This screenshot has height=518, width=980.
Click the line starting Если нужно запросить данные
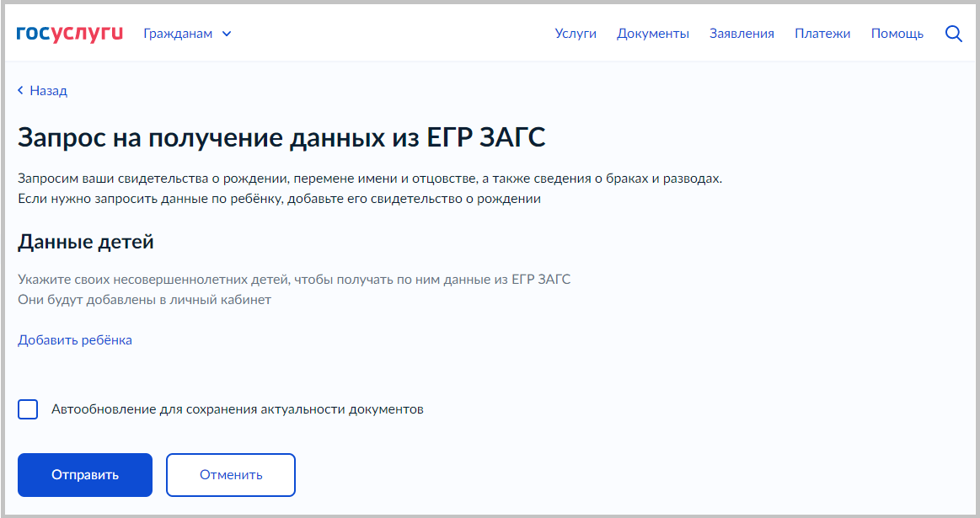[280, 199]
